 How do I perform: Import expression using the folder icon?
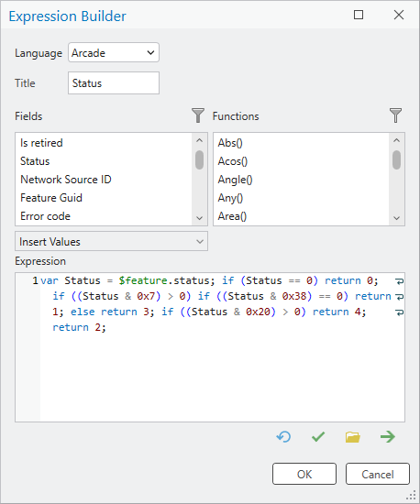pyautogui.click(x=353, y=437)
